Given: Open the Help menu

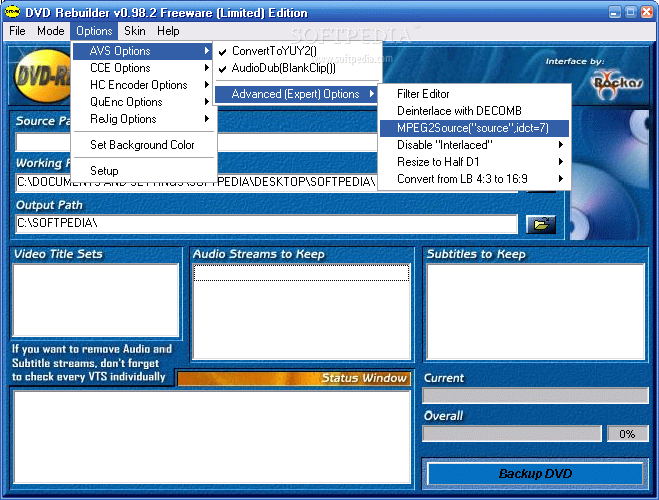Looking at the screenshot, I should (x=168, y=31).
